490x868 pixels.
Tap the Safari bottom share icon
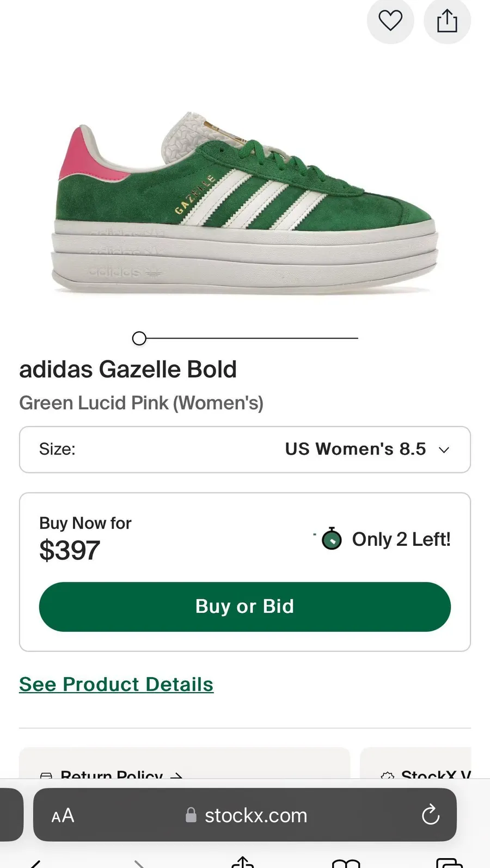tap(243, 861)
